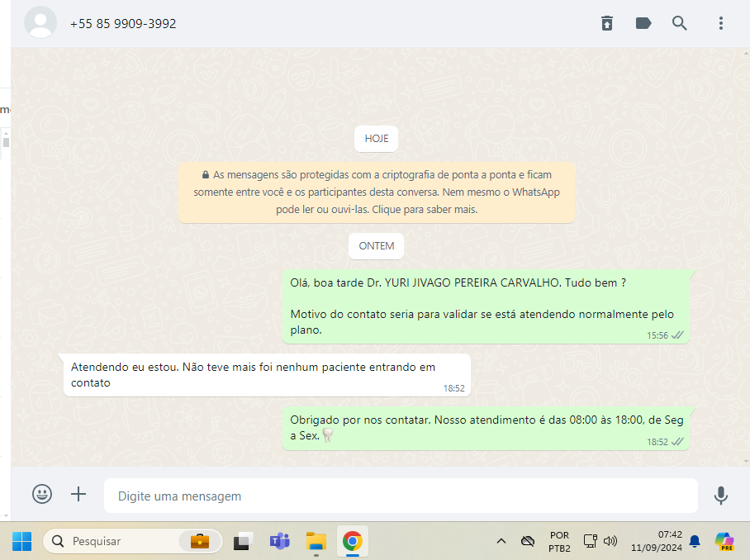
Task: Open File Explorer from taskbar
Action: point(316,541)
